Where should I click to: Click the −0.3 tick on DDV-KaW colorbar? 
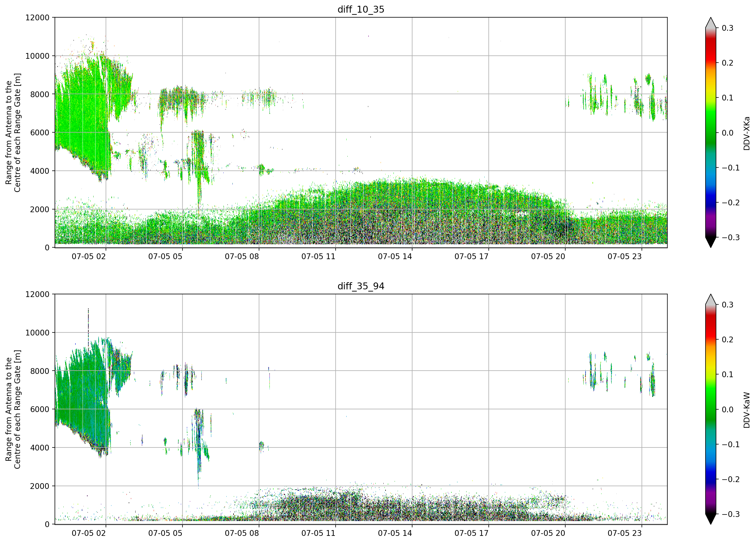coord(731,514)
